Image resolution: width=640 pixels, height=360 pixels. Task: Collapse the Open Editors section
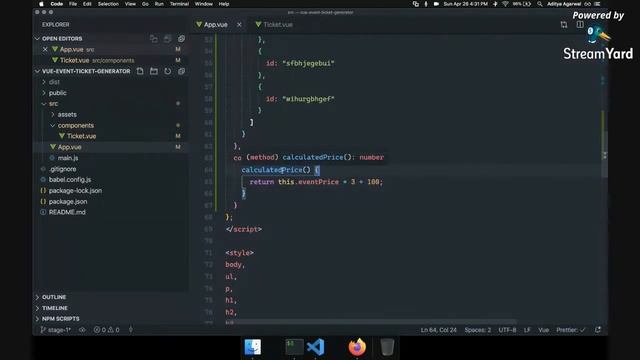click(62, 38)
